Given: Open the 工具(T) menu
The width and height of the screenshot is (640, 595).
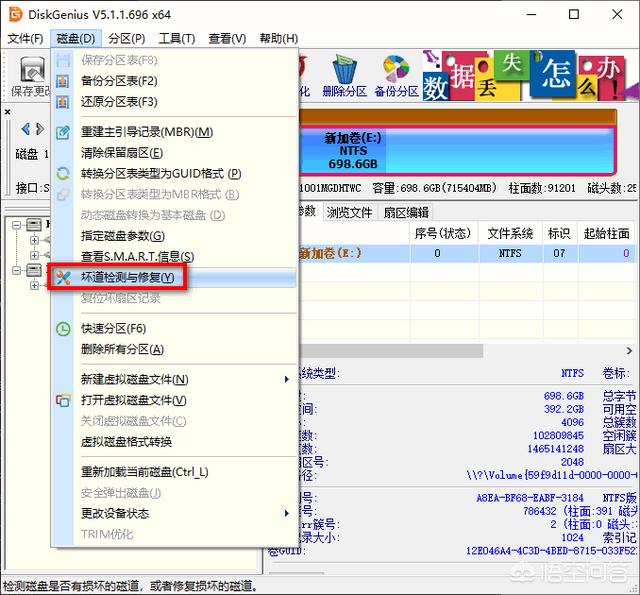Looking at the screenshot, I should pos(177,39).
